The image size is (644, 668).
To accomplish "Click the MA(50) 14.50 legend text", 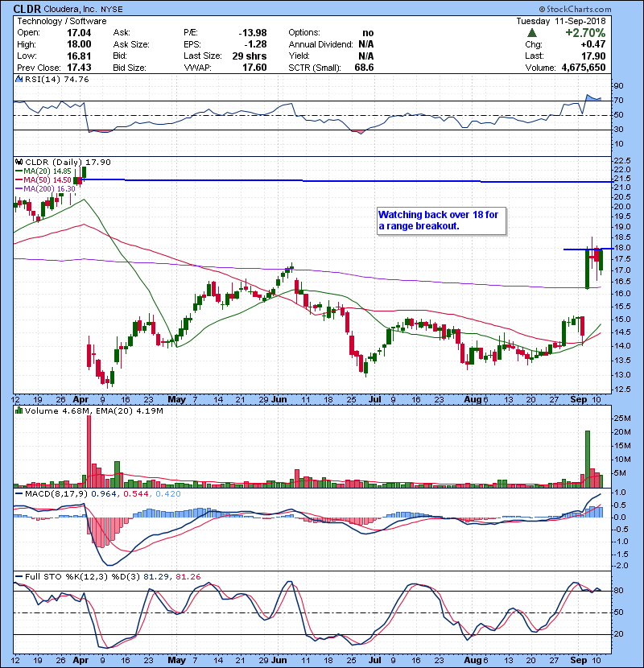I will [47, 180].
